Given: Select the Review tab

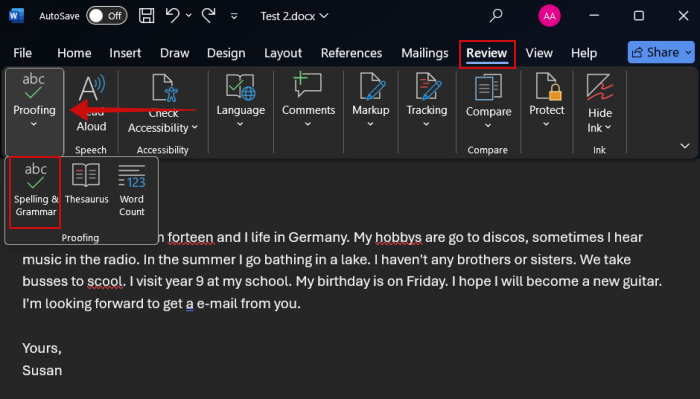Looking at the screenshot, I should (x=487, y=54).
